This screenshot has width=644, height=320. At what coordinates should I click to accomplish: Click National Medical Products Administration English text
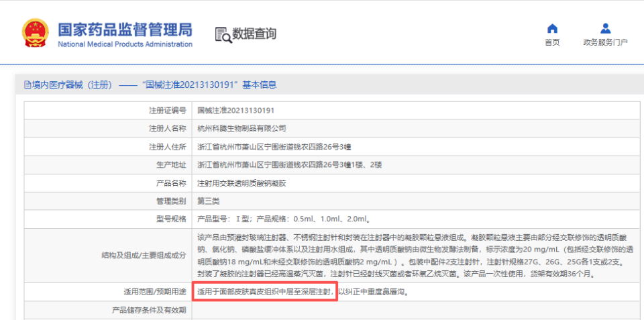coord(125,44)
